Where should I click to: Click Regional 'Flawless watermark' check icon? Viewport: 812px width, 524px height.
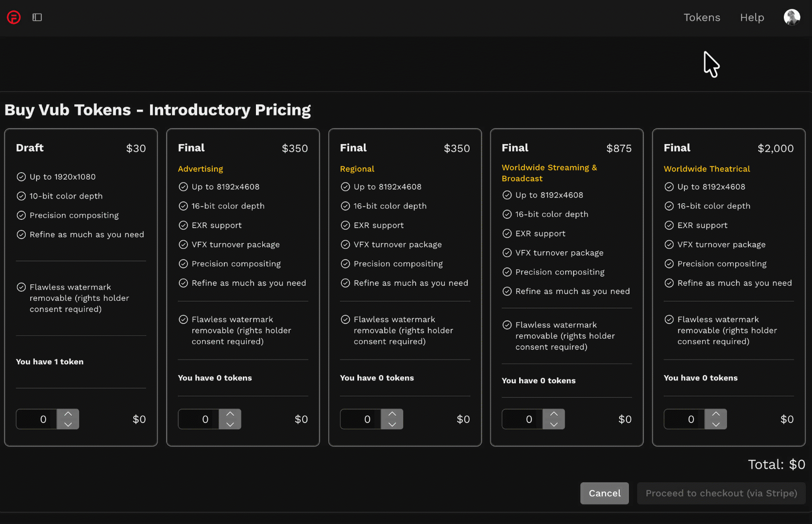point(345,319)
